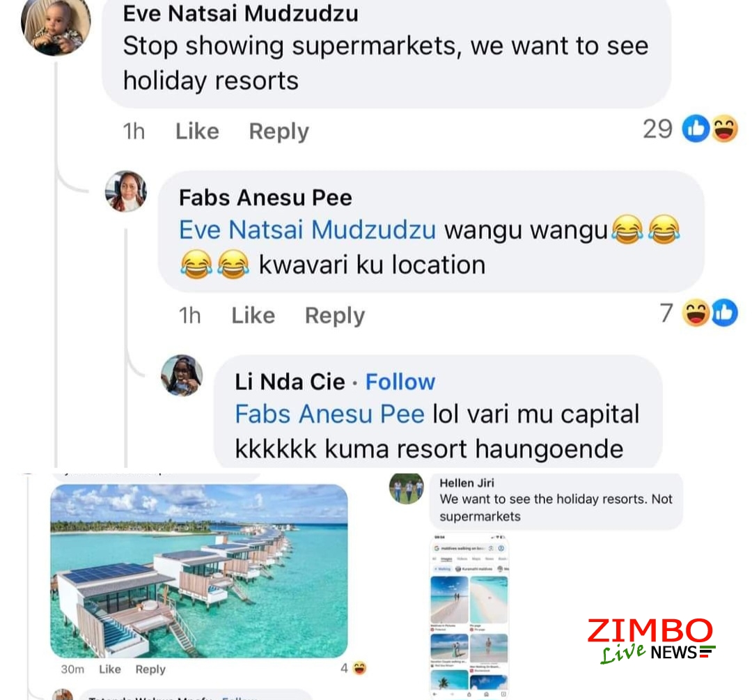Reply to the resort photo comment
This screenshot has width=752, height=700.
pos(150,669)
